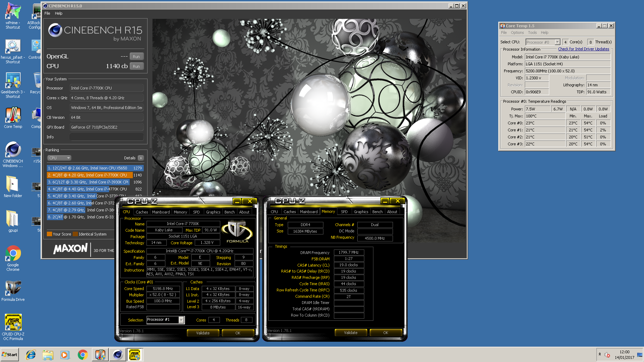
Task: Open Select CPU Processor #0 dropdown
Action: [543, 42]
